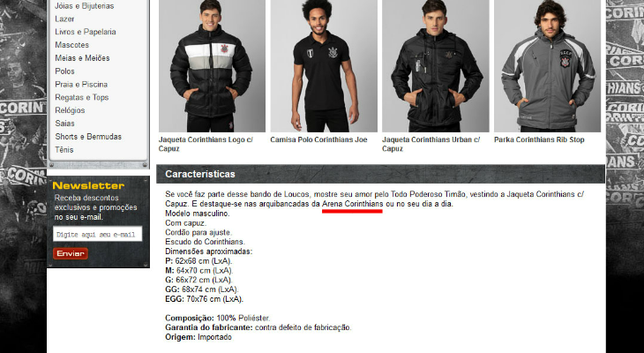Click the Camisa Polo Corinthians Joe title
The height and width of the screenshot is (353, 644).
(318, 139)
